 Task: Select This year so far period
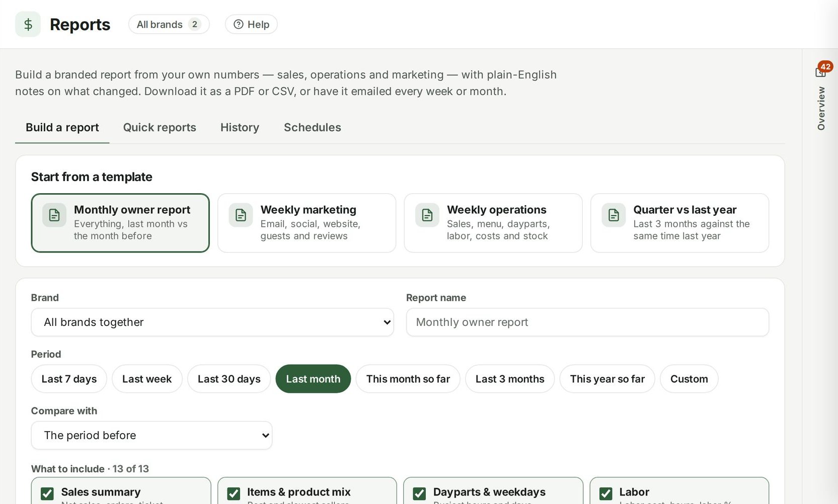(607, 379)
